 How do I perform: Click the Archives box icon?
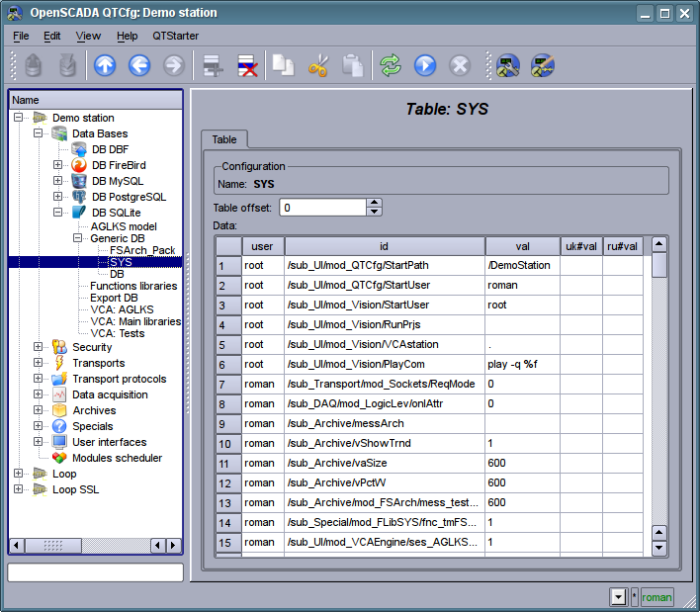[x=59, y=410]
